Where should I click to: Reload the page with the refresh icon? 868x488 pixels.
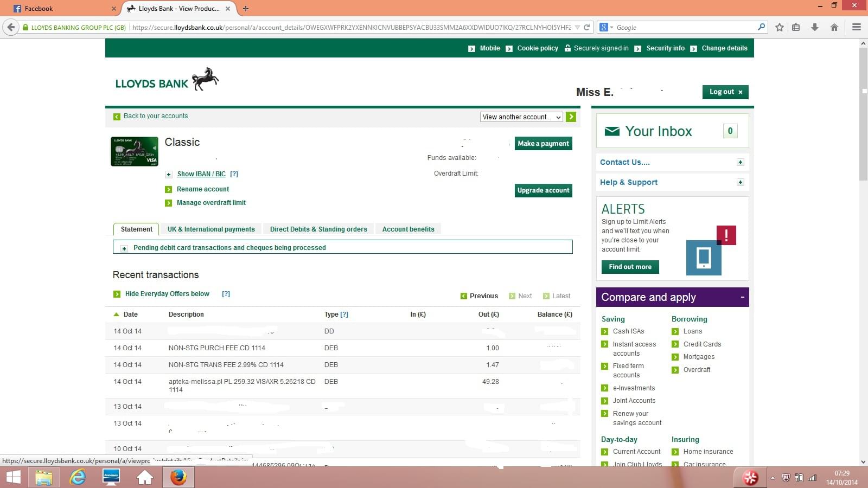click(x=586, y=27)
